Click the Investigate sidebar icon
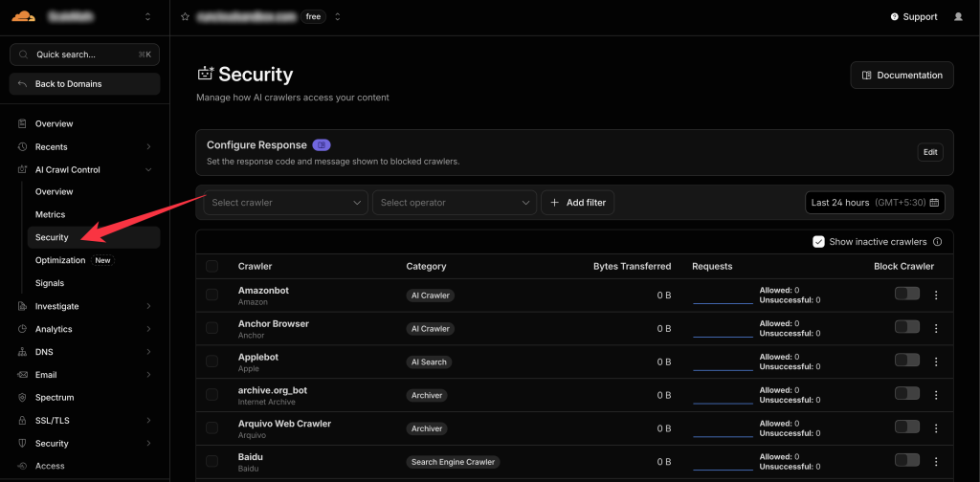 click(x=23, y=307)
